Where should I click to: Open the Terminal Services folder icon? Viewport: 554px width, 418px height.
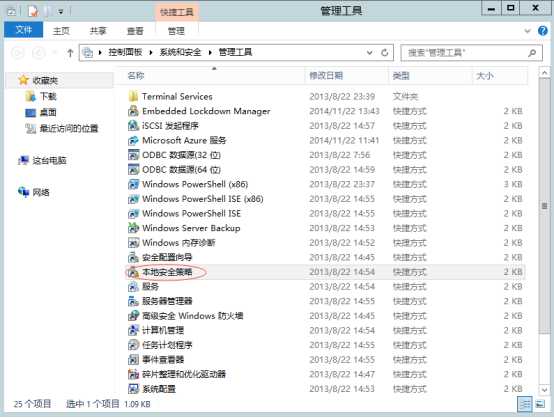[133, 96]
